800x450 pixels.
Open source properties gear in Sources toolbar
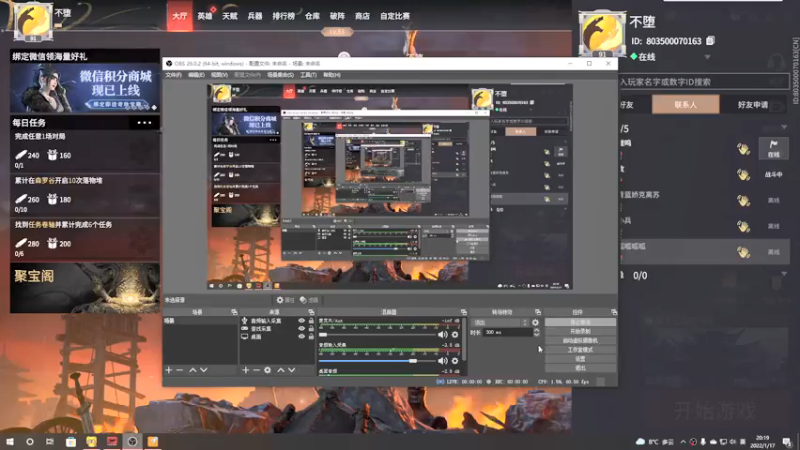[268, 370]
